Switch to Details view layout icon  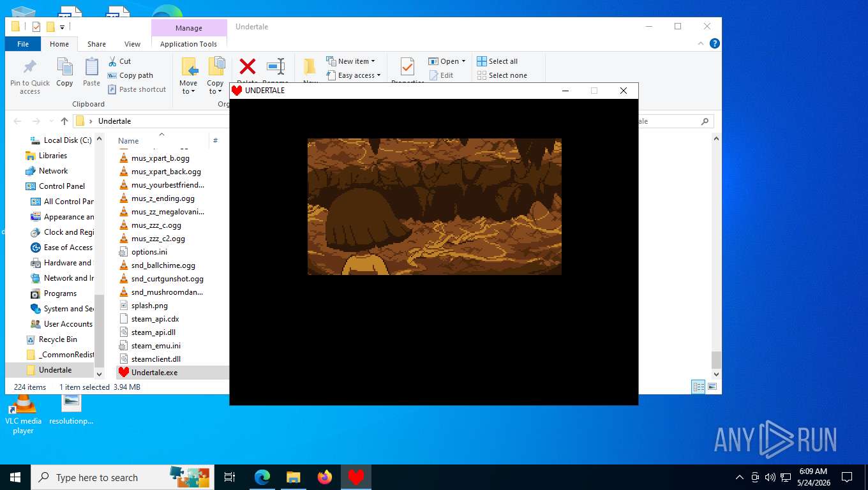(699, 387)
